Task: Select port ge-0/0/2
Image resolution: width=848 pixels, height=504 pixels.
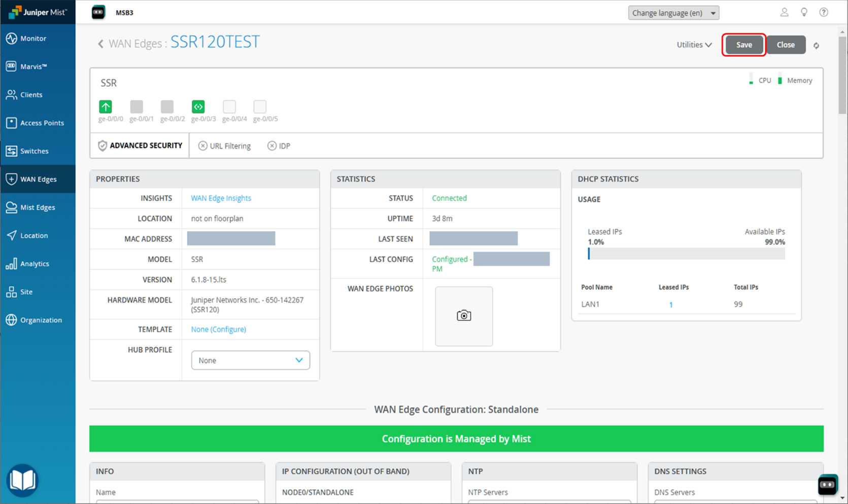Action: [167, 106]
